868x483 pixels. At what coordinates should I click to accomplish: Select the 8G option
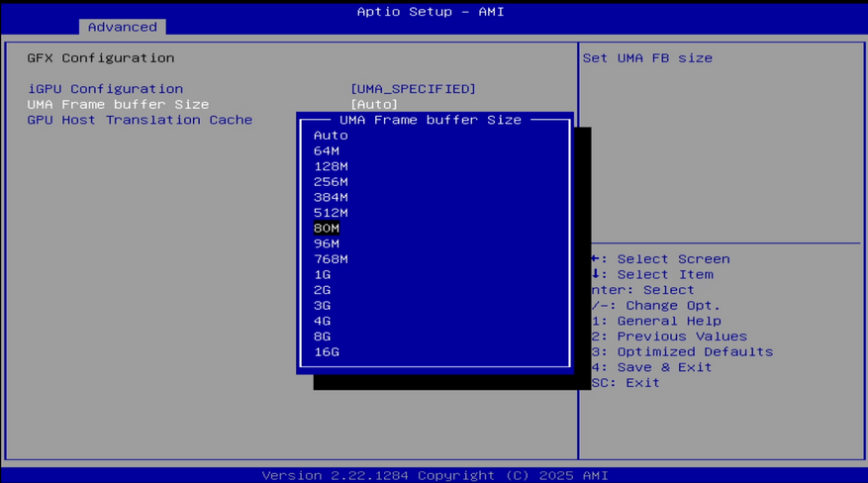(x=322, y=337)
